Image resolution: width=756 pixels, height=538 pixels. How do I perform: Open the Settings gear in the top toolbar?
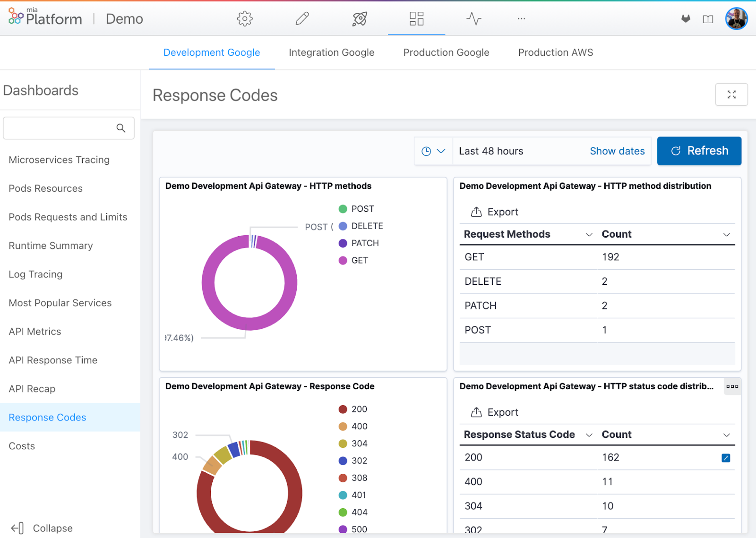tap(245, 18)
